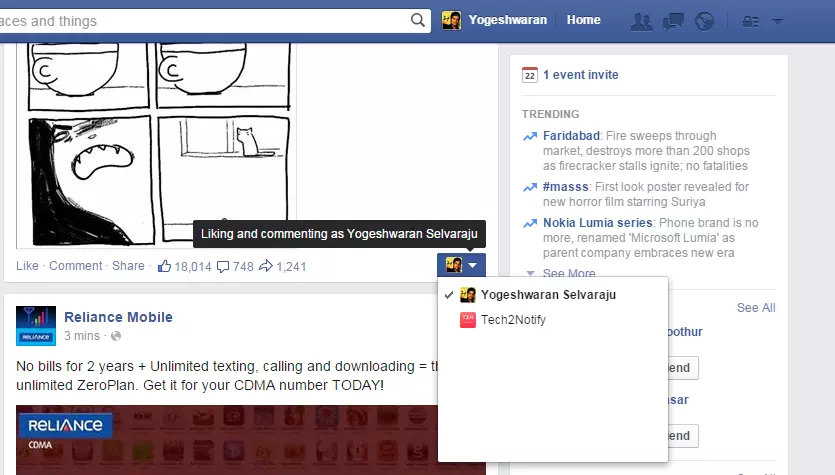Select Tech2Notify in identity menu
The height and width of the screenshot is (475, 835).
click(552, 320)
